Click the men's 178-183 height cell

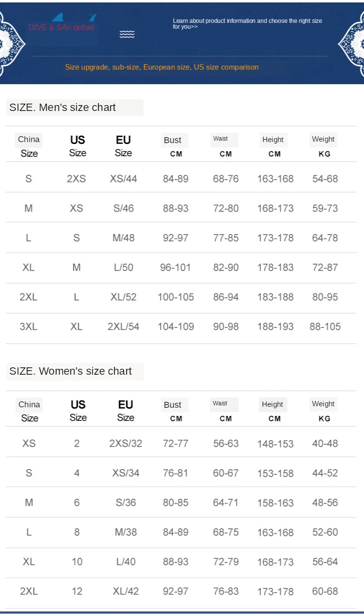click(x=276, y=268)
